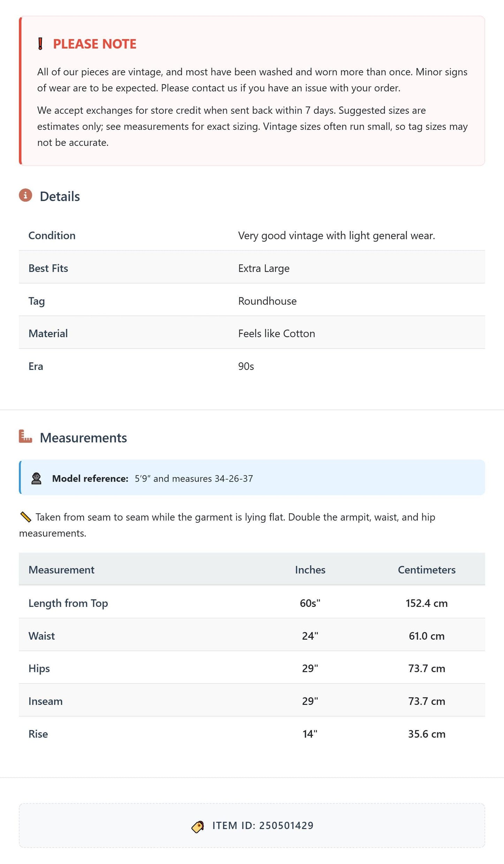
Task: Click the Length from Top 152.4 cm cell
Action: 427,603
